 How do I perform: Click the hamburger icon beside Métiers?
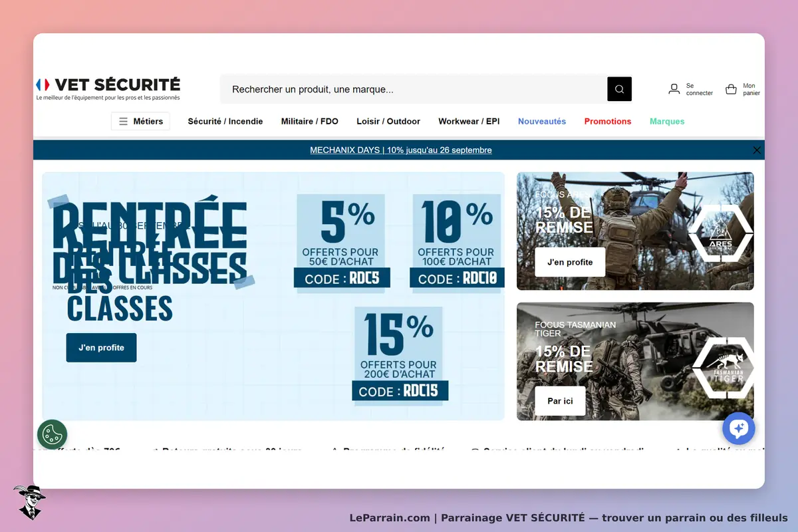(x=123, y=122)
